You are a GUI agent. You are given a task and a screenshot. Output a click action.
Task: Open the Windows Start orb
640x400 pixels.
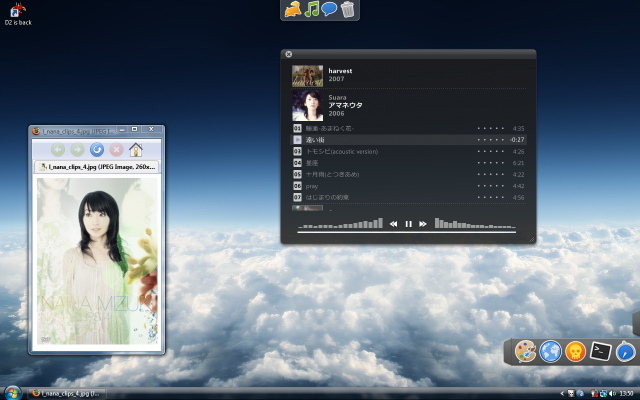(12, 393)
